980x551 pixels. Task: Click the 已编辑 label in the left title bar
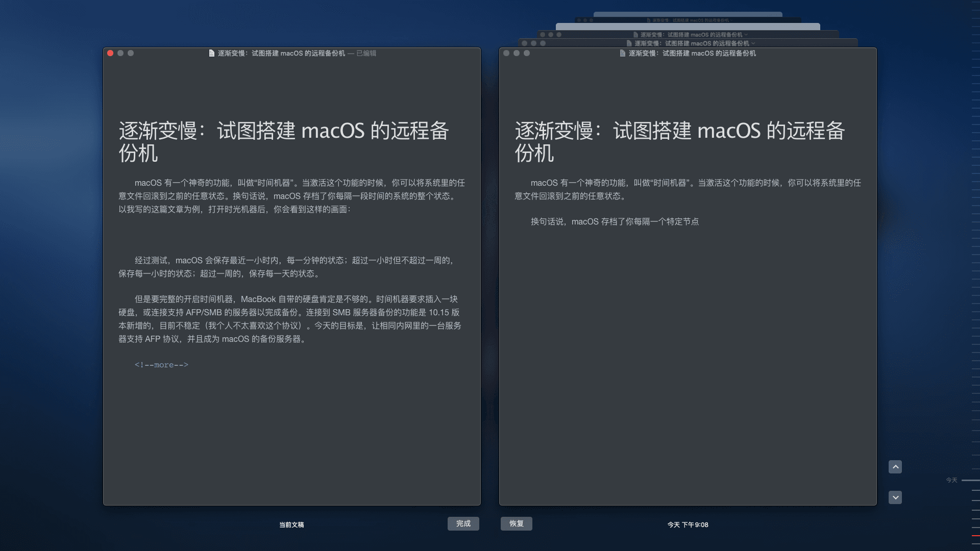(366, 53)
